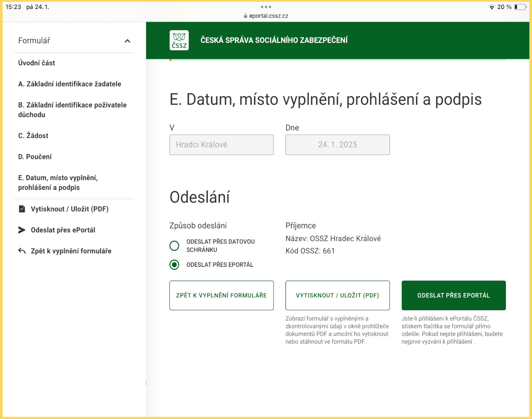This screenshot has width=532, height=419.
Task: Open the three-dots menu above the address bar
Action: 266,7
